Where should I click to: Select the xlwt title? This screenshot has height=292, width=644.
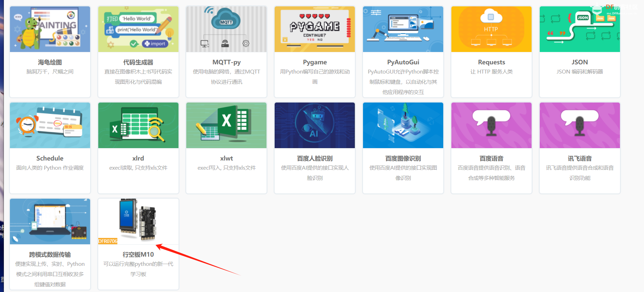[x=227, y=158]
